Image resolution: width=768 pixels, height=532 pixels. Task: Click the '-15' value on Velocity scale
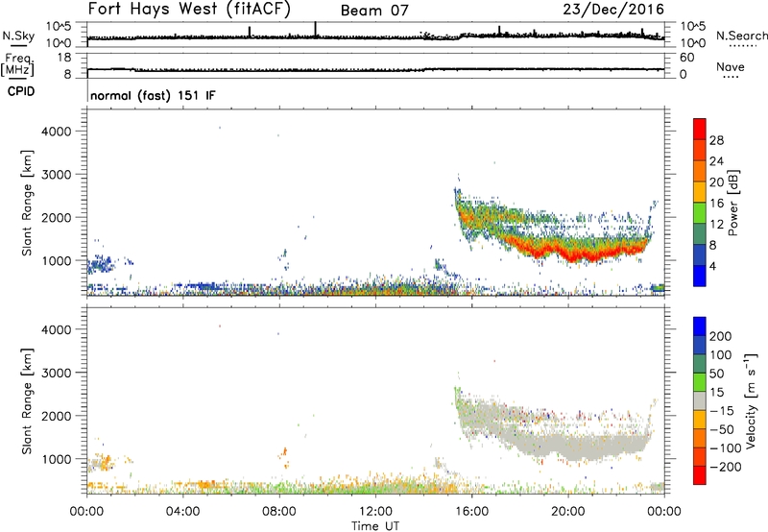click(x=722, y=411)
